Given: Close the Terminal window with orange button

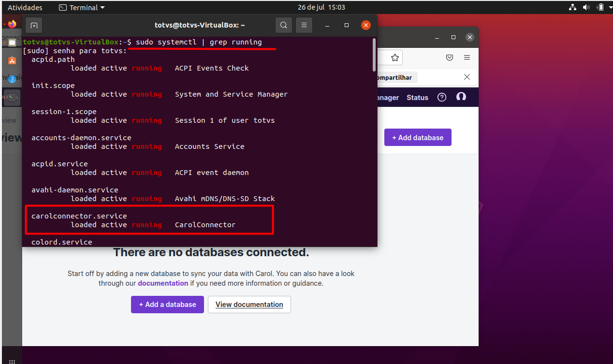Looking at the screenshot, I should click(x=366, y=25).
